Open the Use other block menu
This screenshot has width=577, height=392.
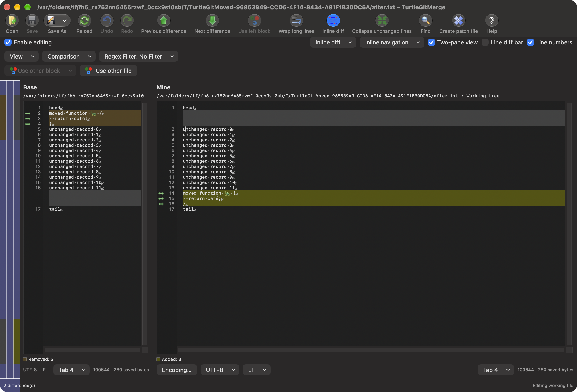pyautogui.click(x=40, y=71)
